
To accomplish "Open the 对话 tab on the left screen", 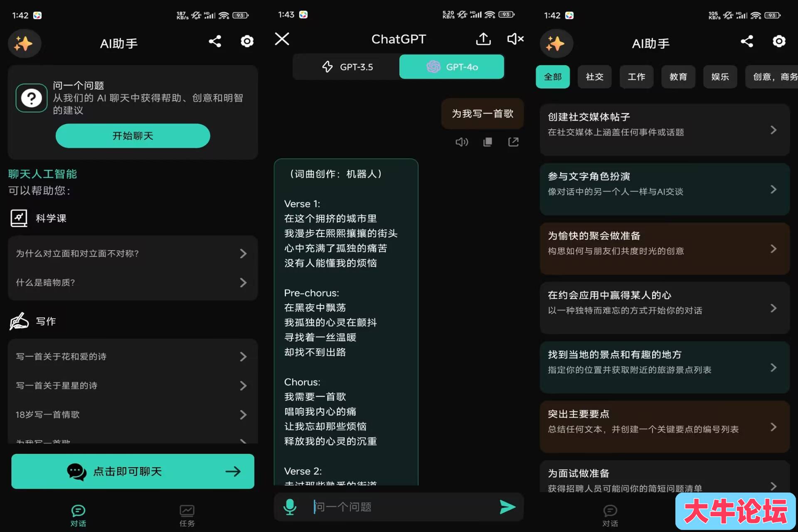I will 78,516.
